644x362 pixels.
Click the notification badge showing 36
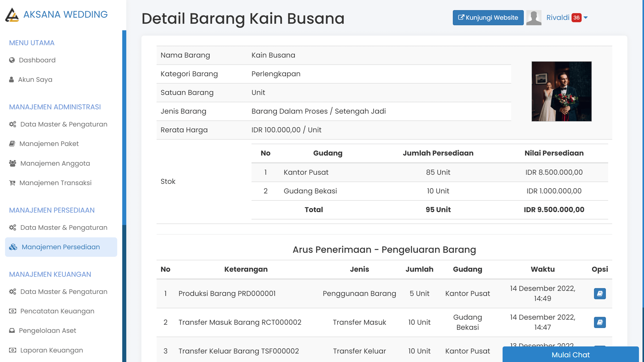point(576,17)
